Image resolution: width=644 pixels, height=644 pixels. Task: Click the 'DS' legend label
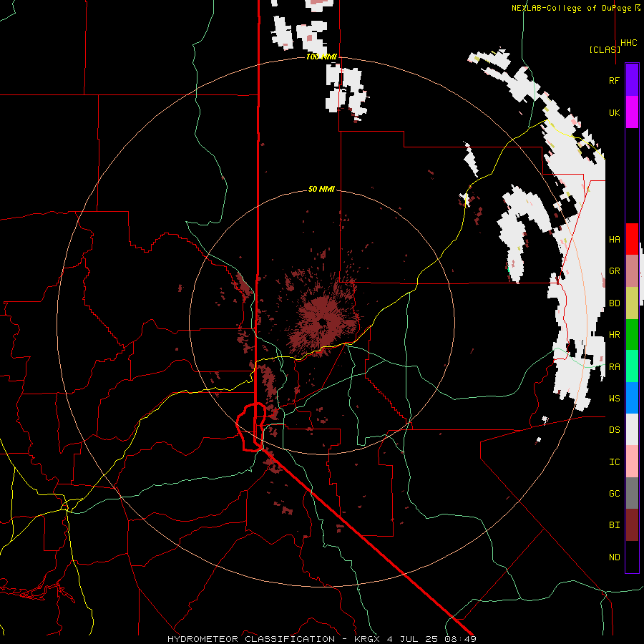[x=614, y=430]
